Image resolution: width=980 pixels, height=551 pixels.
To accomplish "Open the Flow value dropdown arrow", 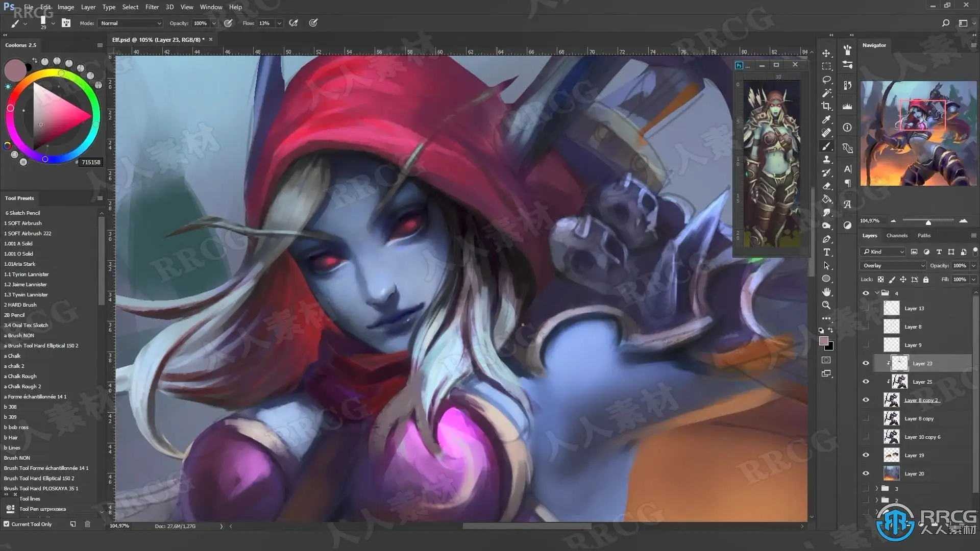I will 279,23.
